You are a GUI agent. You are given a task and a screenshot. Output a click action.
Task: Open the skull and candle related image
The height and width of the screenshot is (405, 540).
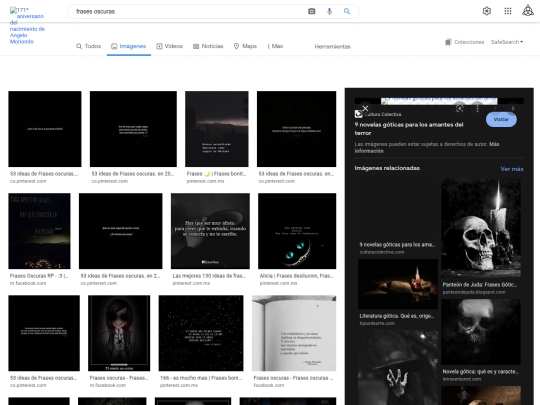tap(481, 227)
